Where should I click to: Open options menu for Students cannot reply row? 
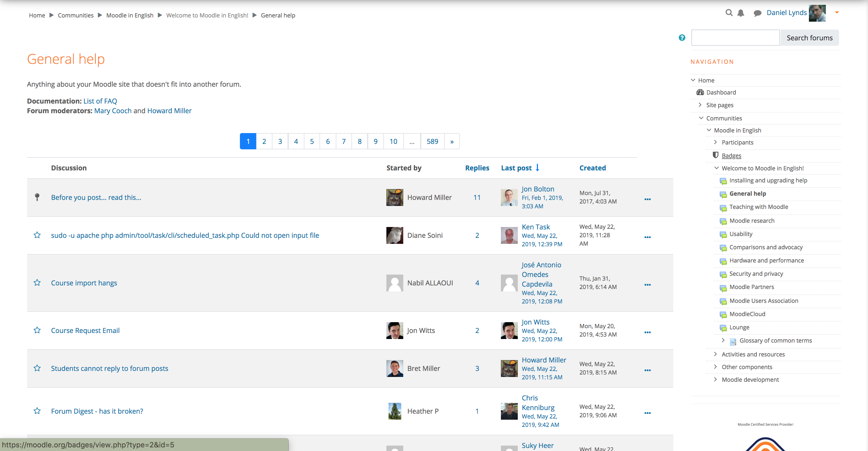pyautogui.click(x=647, y=370)
